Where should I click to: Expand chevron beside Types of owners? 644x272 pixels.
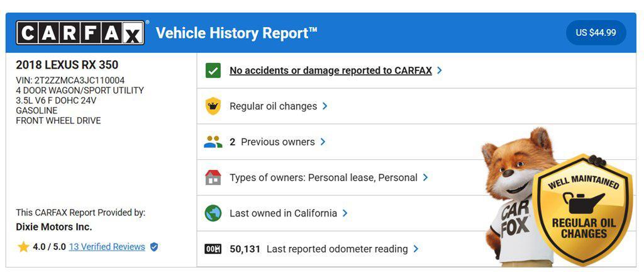click(426, 178)
